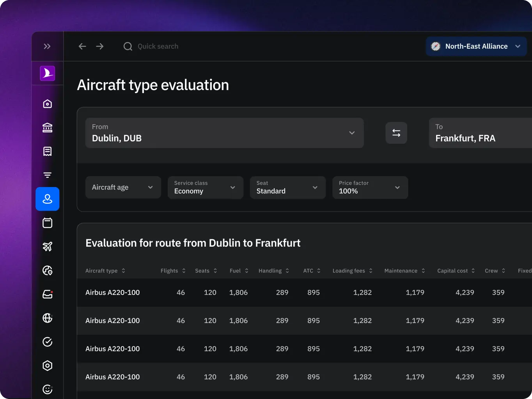This screenshot has height=399, width=532.
Task: Click the forward navigation arrow
Action: tap(100, 46)
